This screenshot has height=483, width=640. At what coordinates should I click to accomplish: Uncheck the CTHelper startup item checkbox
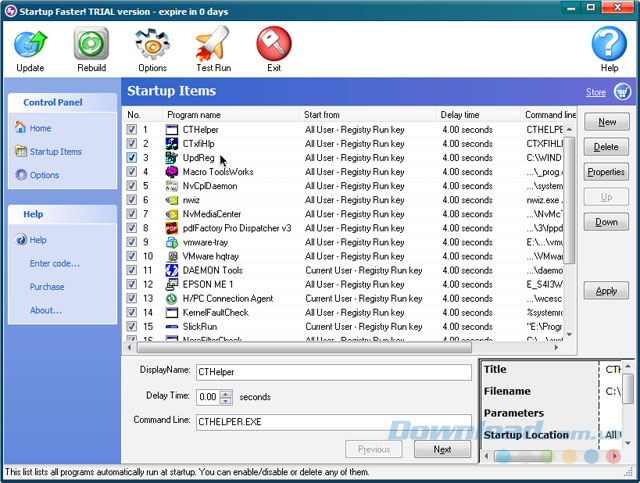point(133,130)
